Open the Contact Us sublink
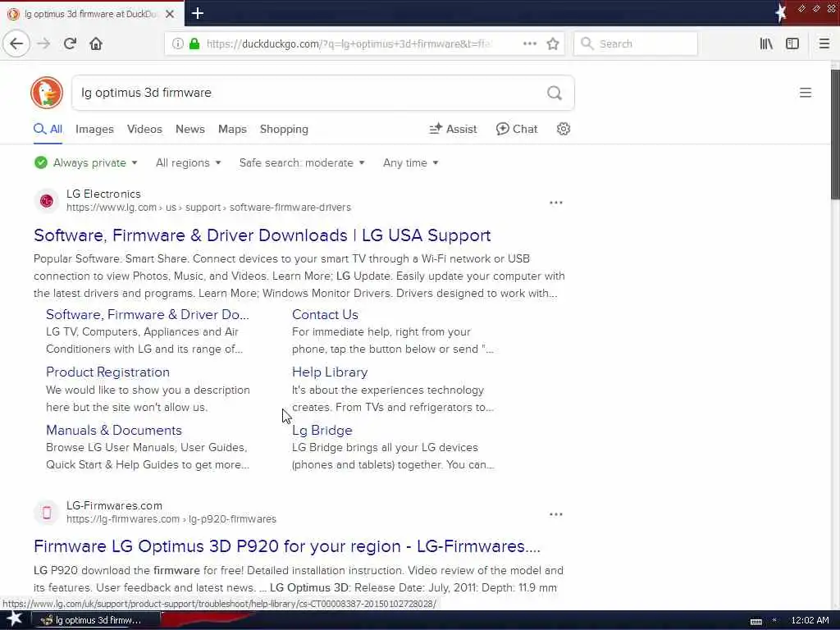This screenshot has width=840, height=630. (x=325, y=314)
